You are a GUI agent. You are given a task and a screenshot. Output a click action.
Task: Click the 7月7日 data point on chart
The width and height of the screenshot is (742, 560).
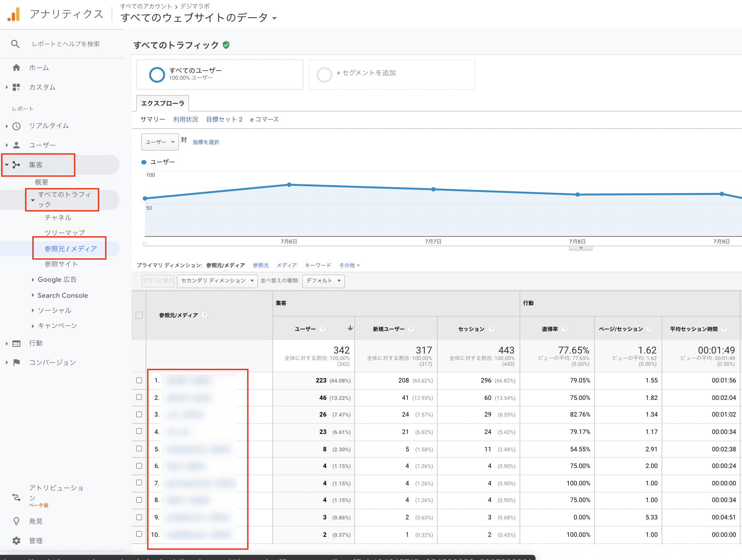(x=433, y=189)
